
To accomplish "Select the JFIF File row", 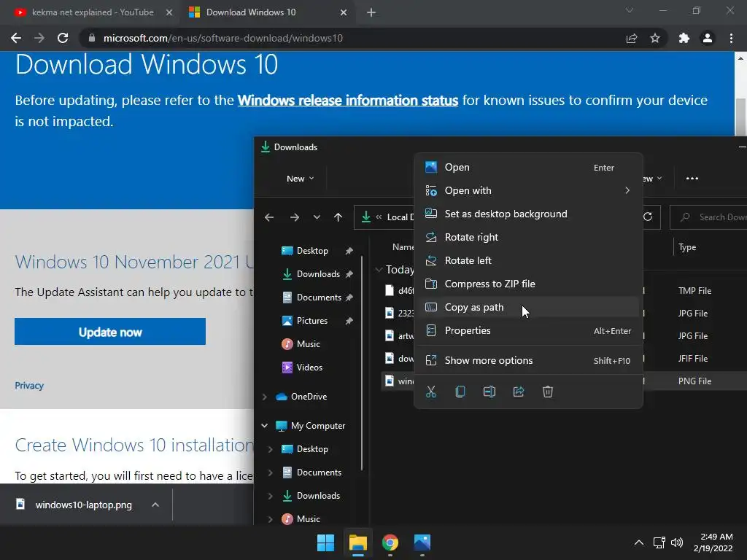I will [564, 358].
